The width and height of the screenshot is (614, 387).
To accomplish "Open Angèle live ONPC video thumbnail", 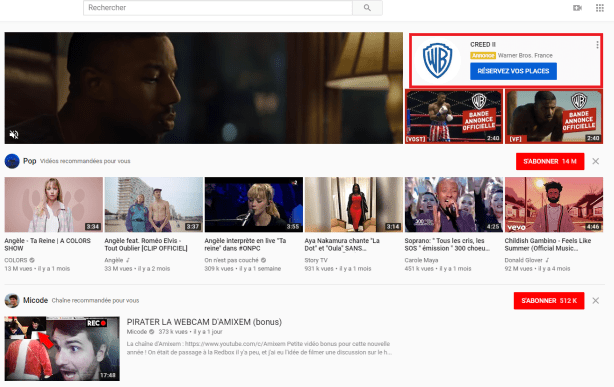I will click(254, 204).
